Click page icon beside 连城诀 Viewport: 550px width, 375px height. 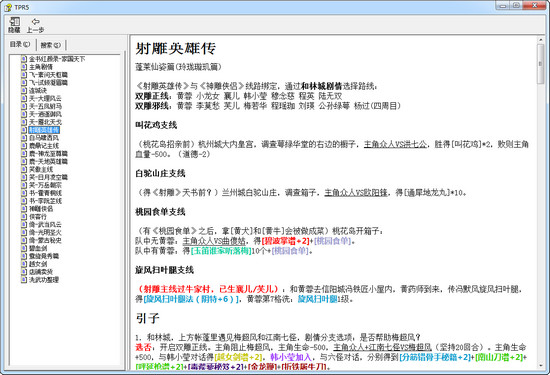[x=24, y=91]
